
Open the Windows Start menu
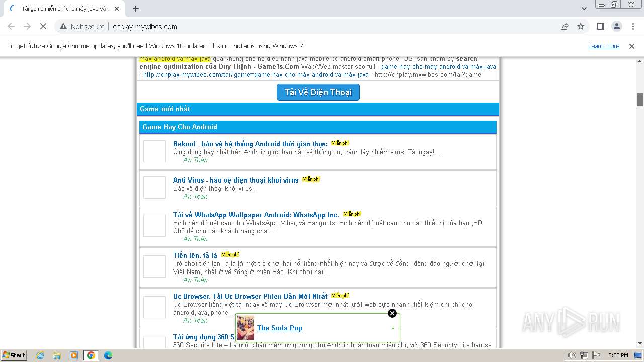point(14,355)
